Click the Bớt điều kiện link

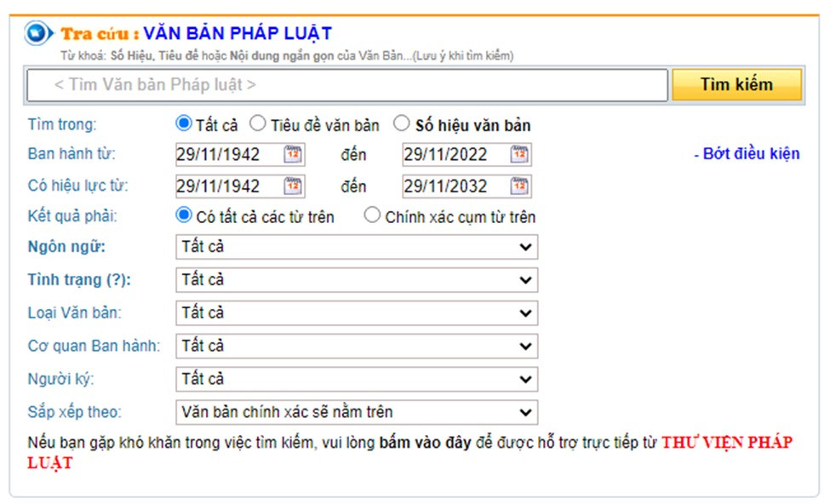(746, 154)
